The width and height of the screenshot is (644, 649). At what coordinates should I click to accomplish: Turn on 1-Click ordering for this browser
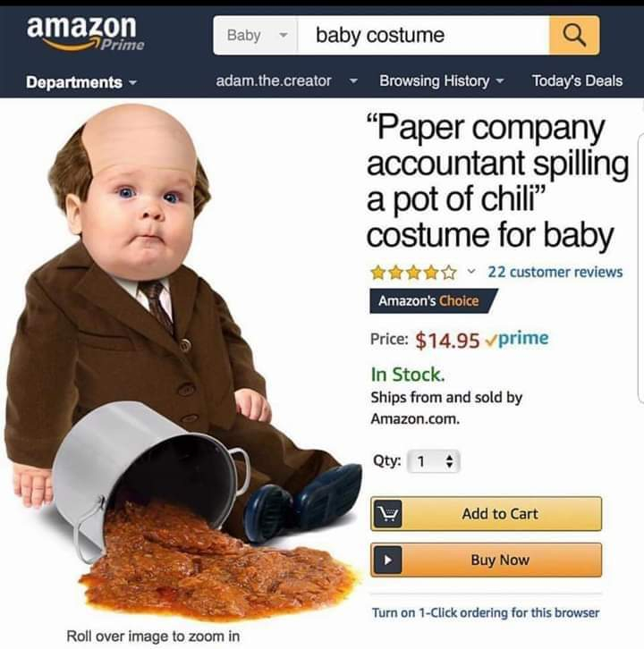[x=486, y=612]
